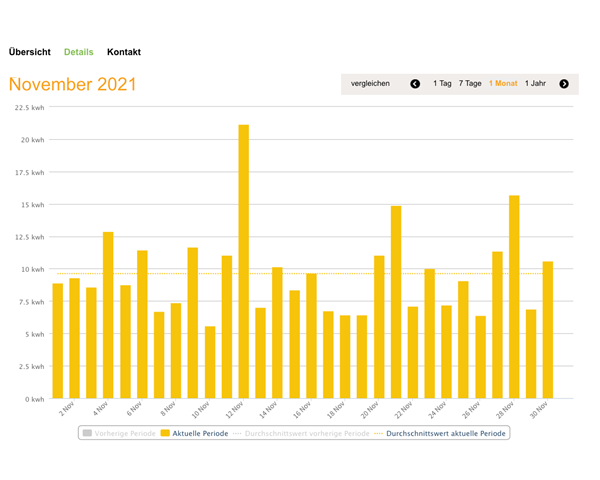Select the 7 Tage time range

[x=470, y=84]
